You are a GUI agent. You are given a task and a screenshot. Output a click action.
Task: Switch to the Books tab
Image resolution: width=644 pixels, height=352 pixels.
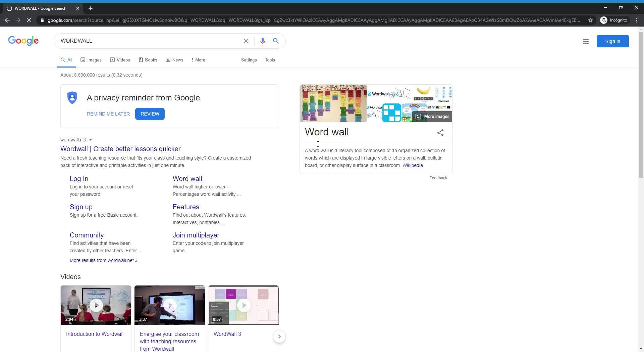pos(148,60)
